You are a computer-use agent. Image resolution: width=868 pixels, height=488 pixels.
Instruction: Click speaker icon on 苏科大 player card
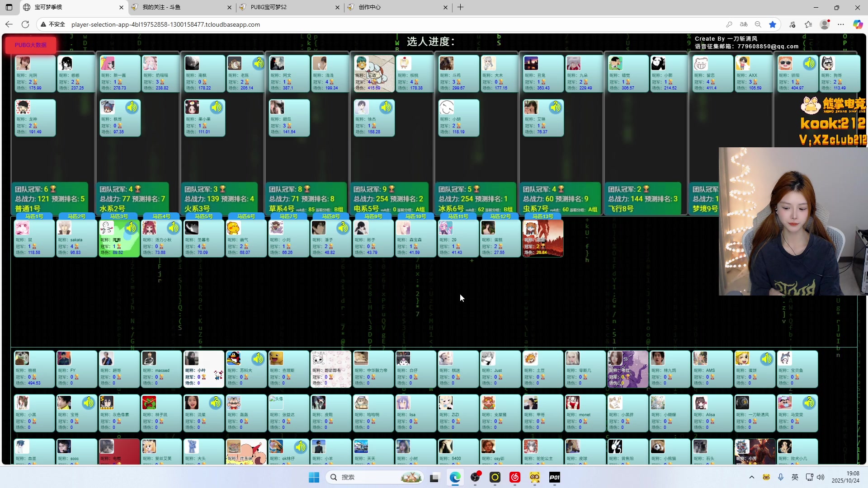tap(258, 359)
